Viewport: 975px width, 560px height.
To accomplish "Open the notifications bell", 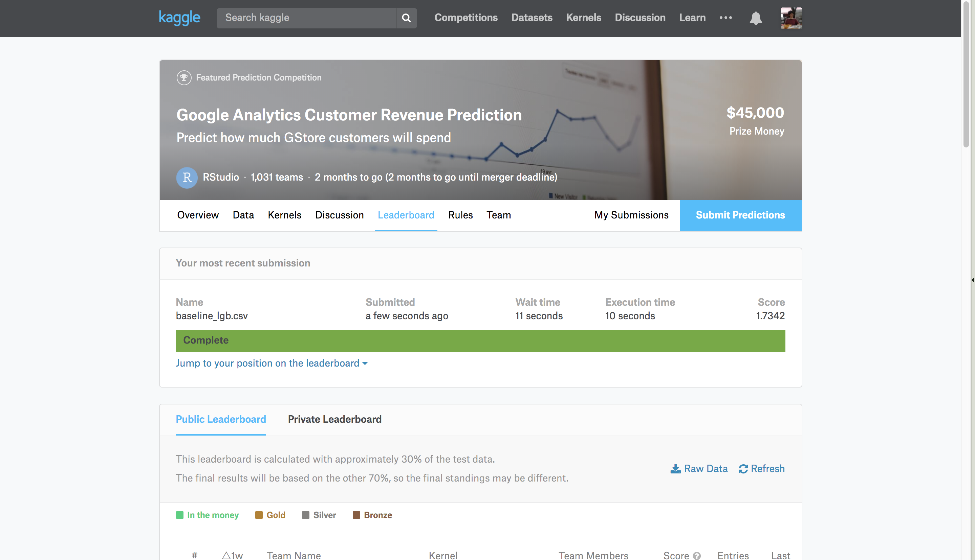I will 755,18.
